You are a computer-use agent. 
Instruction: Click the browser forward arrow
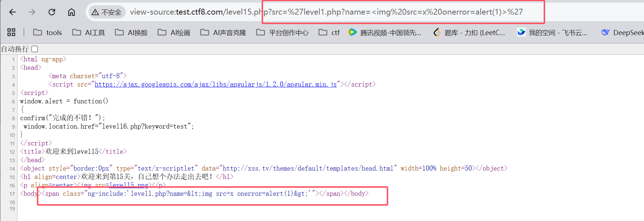tap(32, 12)
